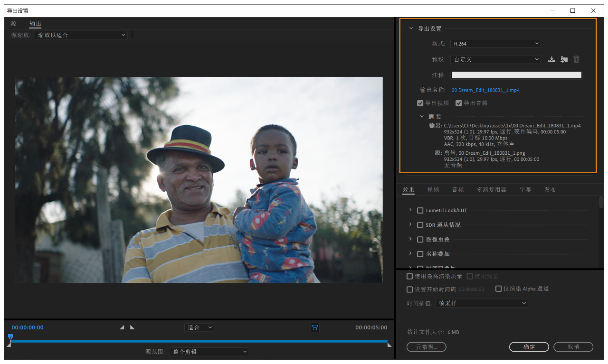Click the 输出 path text in summary

512,126
